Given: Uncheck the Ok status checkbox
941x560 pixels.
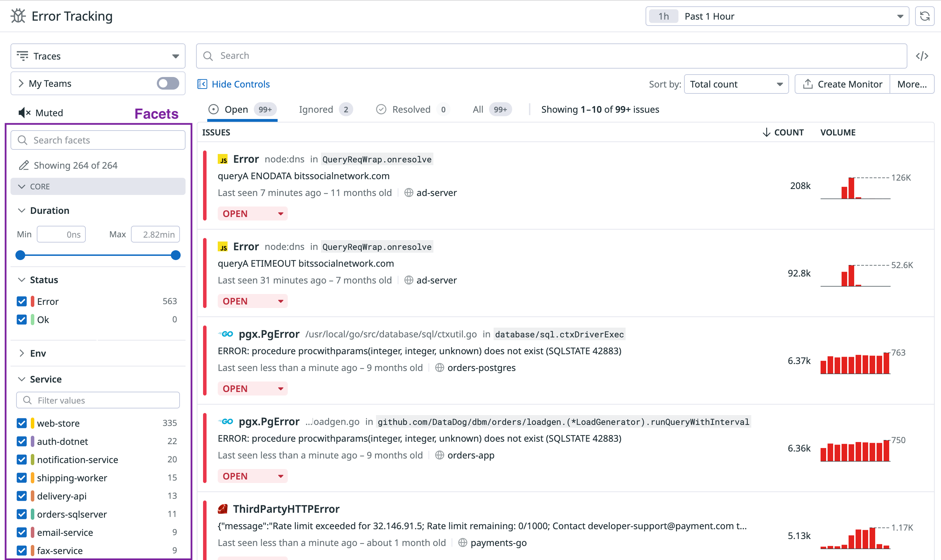Looking at the screenshot, I should pos(22,320).
